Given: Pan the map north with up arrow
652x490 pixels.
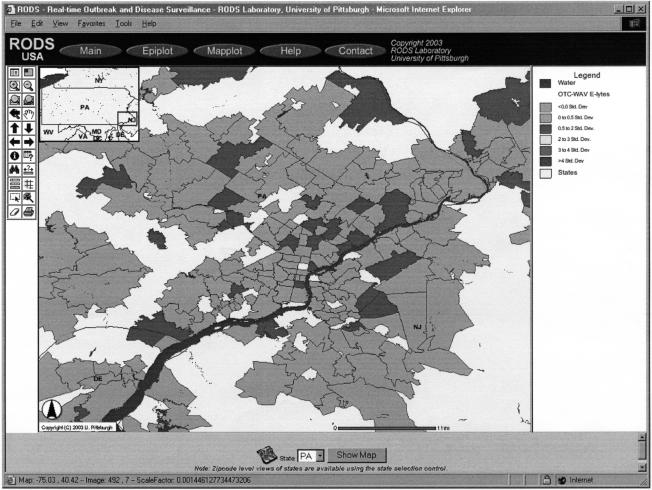Looking at the screenshot, I should pos(15,128).
